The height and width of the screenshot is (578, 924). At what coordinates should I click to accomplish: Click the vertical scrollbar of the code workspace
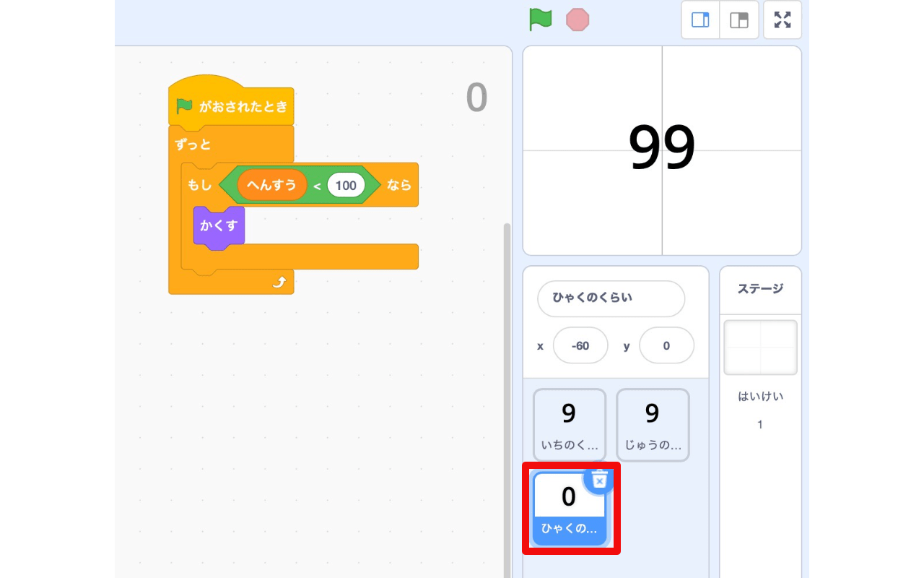click(x=507, y=400)
